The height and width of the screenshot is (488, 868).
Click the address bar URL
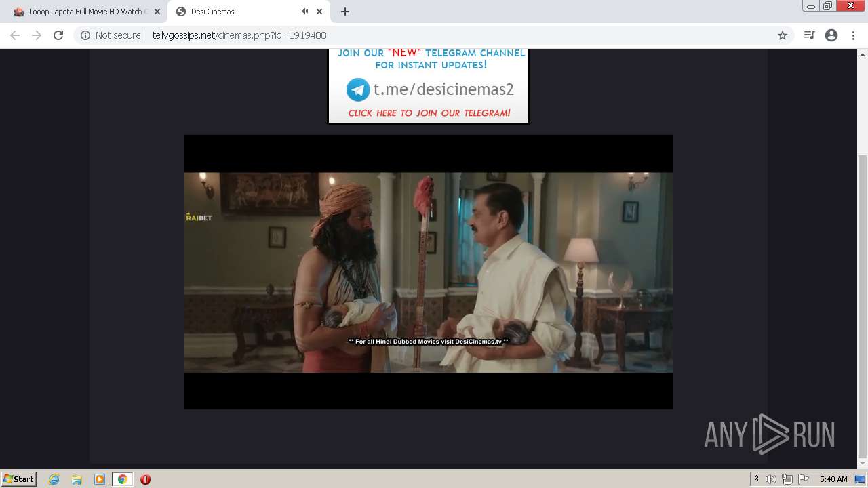(239, 35)
